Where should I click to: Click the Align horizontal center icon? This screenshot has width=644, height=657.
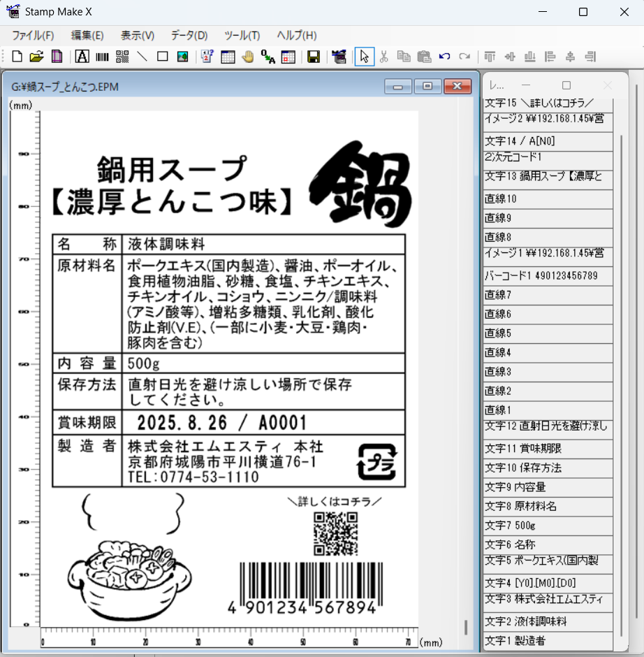(570, 57)
